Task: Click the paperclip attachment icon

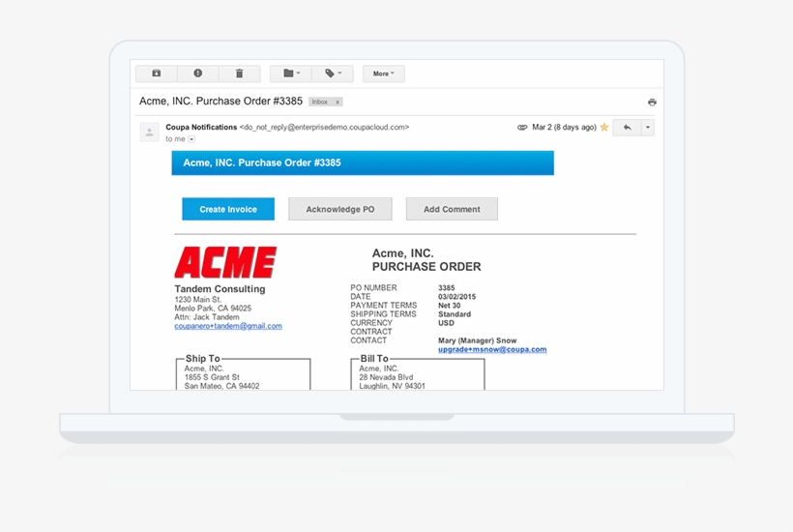Action: [x=522, y=127]
